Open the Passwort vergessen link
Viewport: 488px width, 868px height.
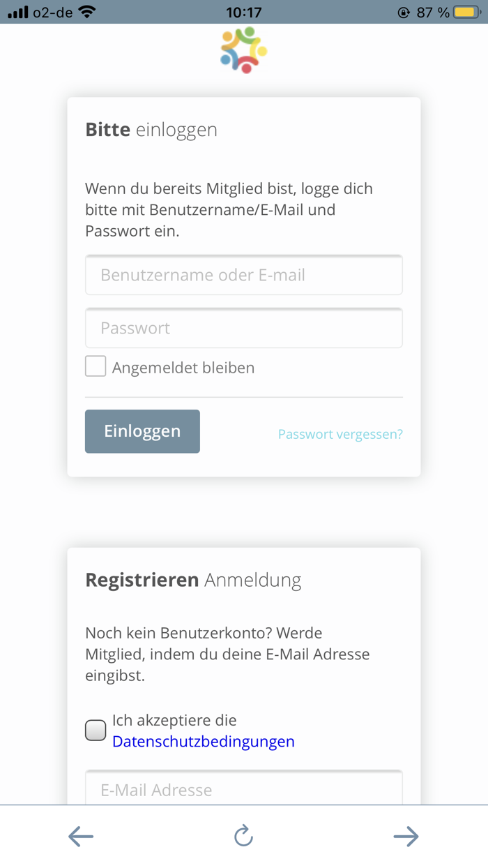pos(340,433)
